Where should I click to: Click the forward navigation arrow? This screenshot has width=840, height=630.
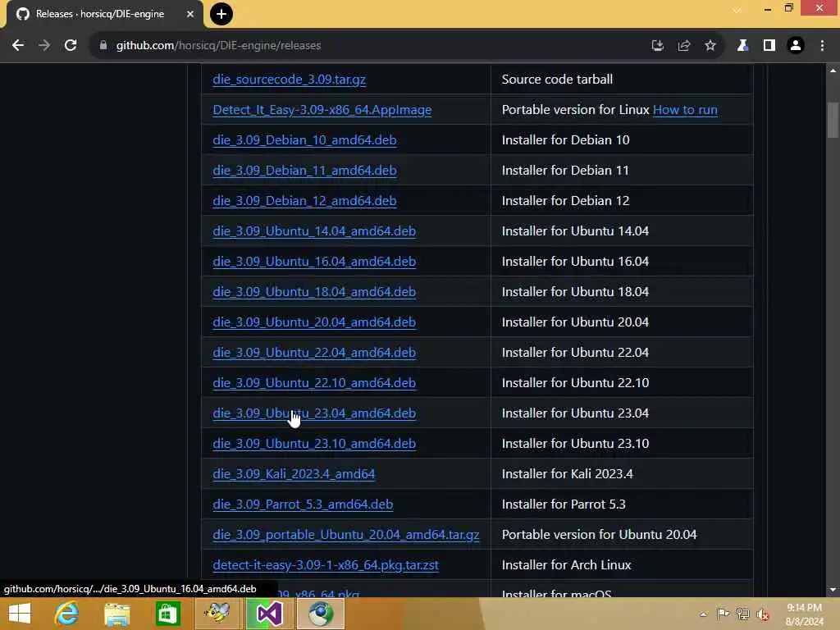click(44, 46)
